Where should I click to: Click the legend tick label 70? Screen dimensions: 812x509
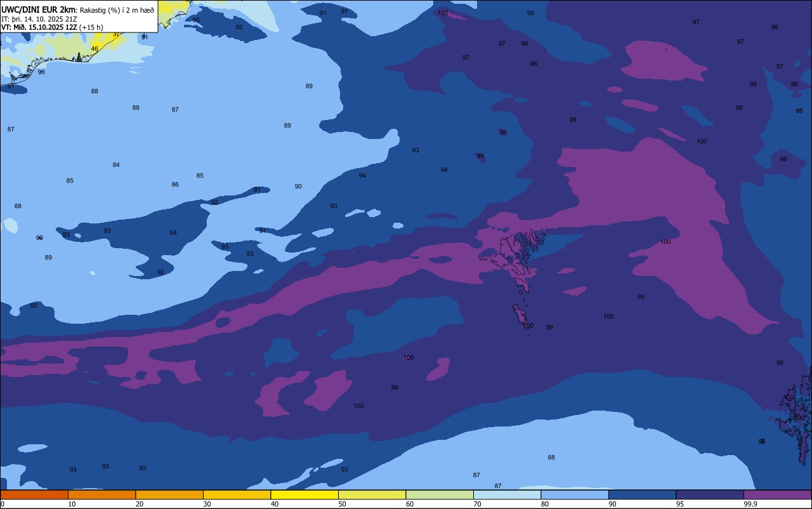point(478,504)
